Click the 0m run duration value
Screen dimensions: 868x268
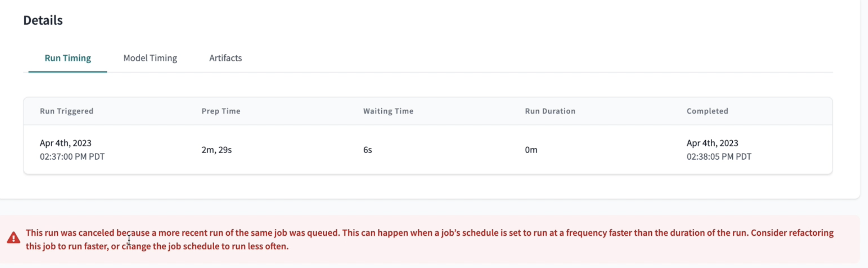click(x=531, y=150)
